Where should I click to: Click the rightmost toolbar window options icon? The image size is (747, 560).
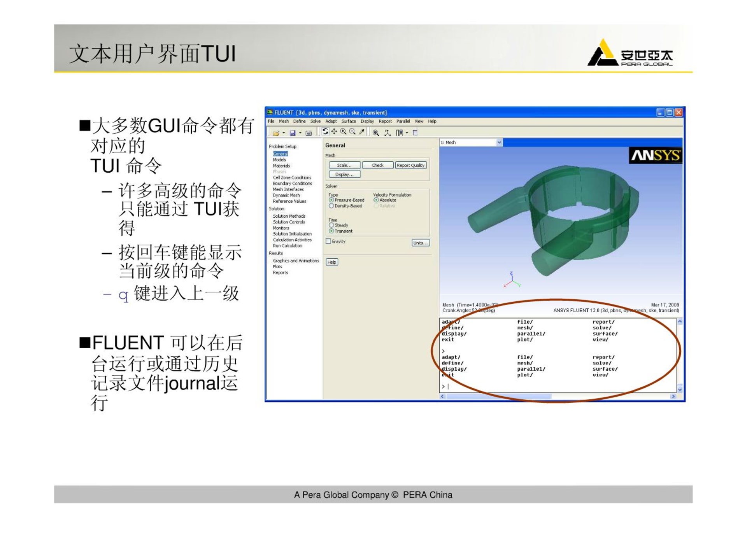pos(415,133)
